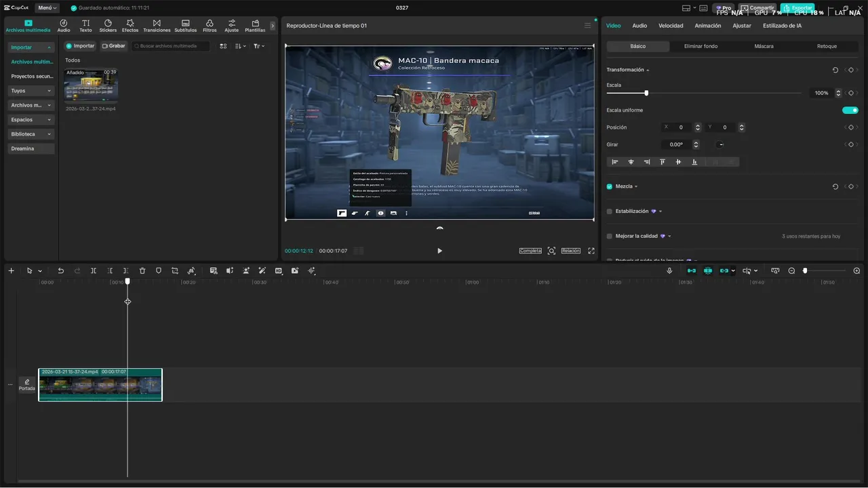Open the Transiciones panel

tap(157, 26)
